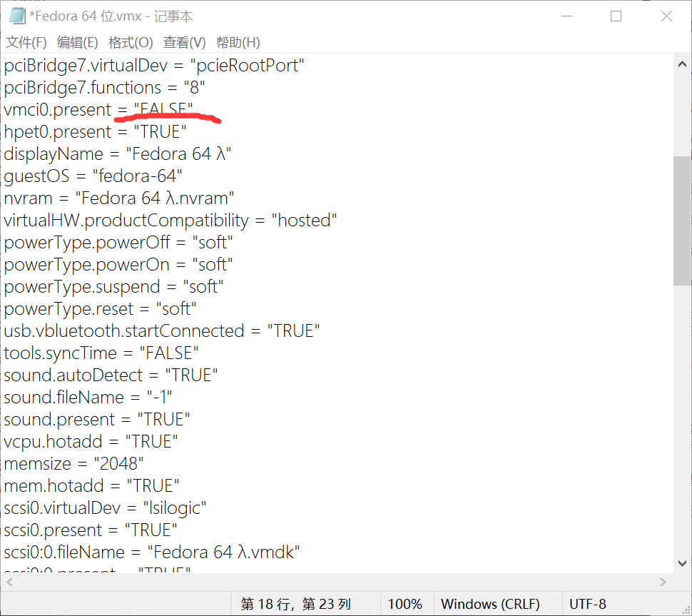Image resolution: width=692 pixels, height=616 pixels.
Task: Click the sound.autoDetect line
Action: [x=111, y=375]
